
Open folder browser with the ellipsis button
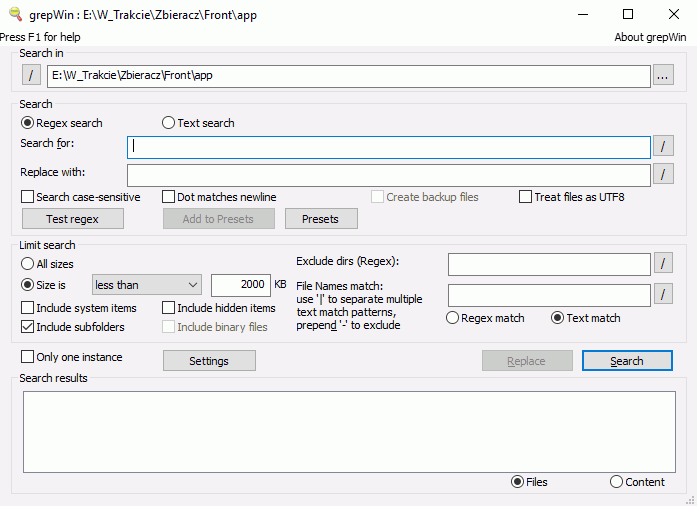click(664, 75)
